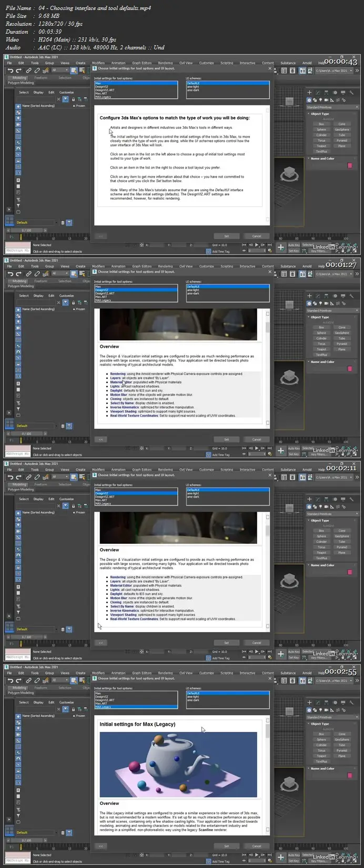Click the Play Animation button in the 00:01:27 frame
The image size is (364, 868).
click(256, 448)
